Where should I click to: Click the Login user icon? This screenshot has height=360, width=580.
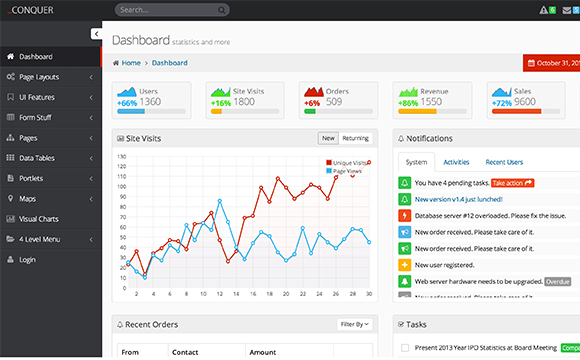pos(10,259)
